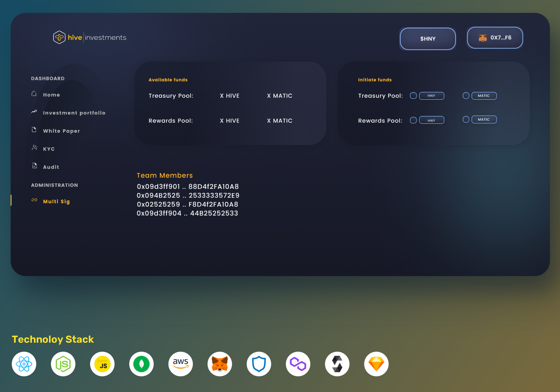Image resolution: width=560 pixels, height=392 pixels.
Task: Click the Sketch diamond icon
Action: pyautogui.click(x=376, y=364)
